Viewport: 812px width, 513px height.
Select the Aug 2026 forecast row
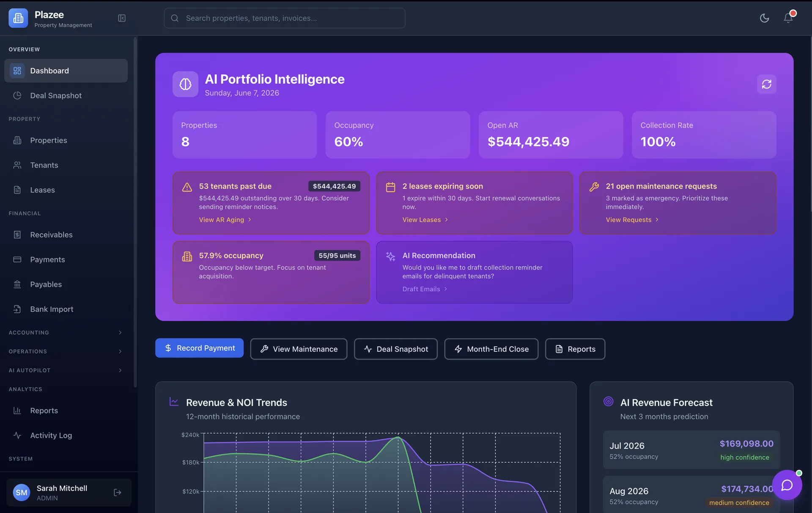(x=691, y=495)
